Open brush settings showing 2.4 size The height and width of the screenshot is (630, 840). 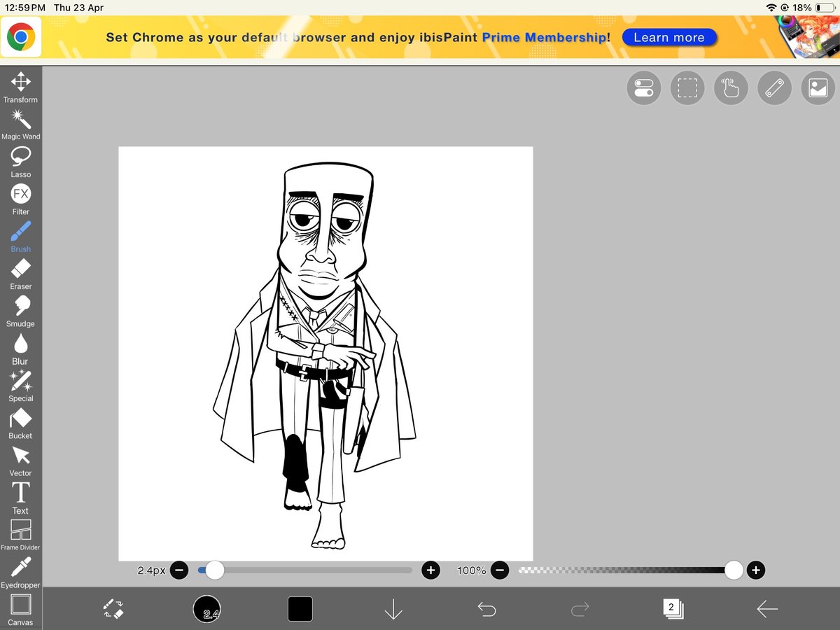(x=206, y=609)
